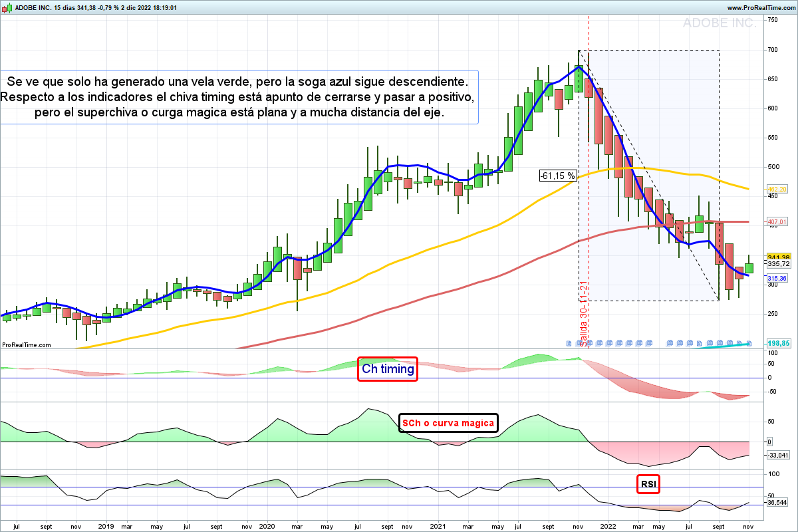Viewport: 798px width, 532px height.
Task: Click the blue 315,36 price tag
Action: point(777,278)
